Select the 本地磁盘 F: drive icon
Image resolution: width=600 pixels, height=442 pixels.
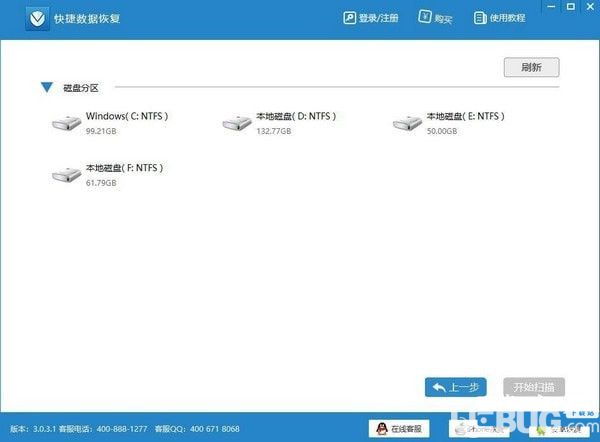click(67, 175)
